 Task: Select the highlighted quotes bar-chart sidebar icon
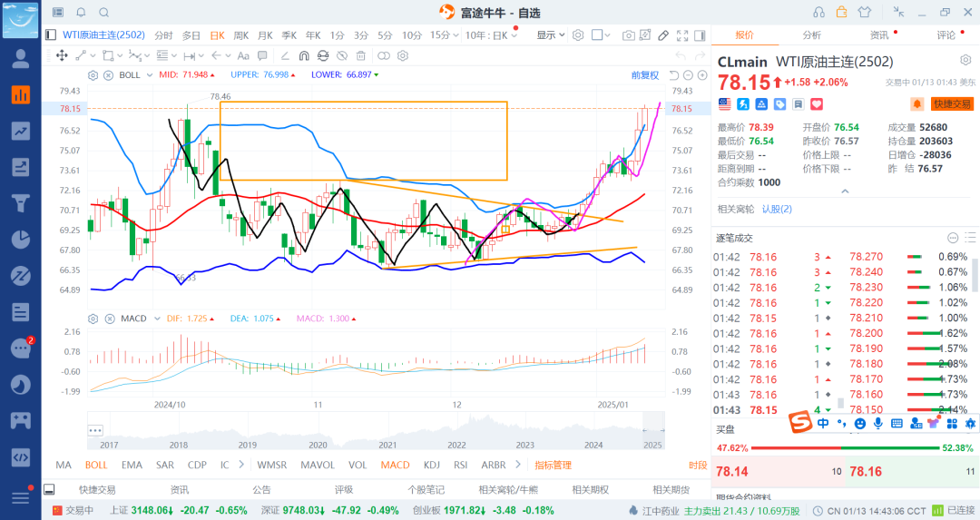(21, 95)
